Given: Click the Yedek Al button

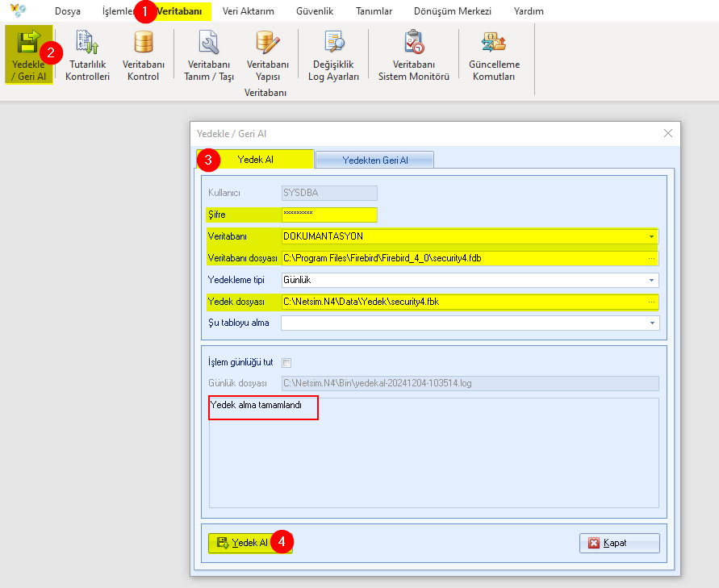Looking at the screenshot, I should [249, 543].
